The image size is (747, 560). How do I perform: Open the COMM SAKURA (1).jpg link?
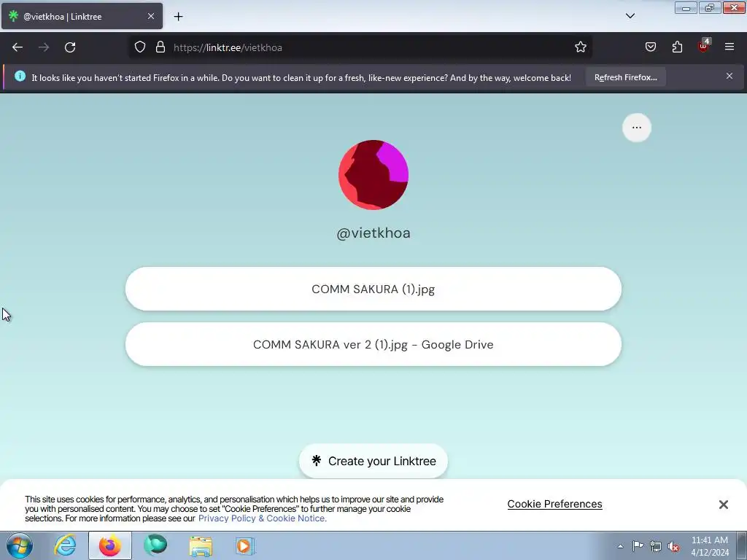(x=373, y=289)
